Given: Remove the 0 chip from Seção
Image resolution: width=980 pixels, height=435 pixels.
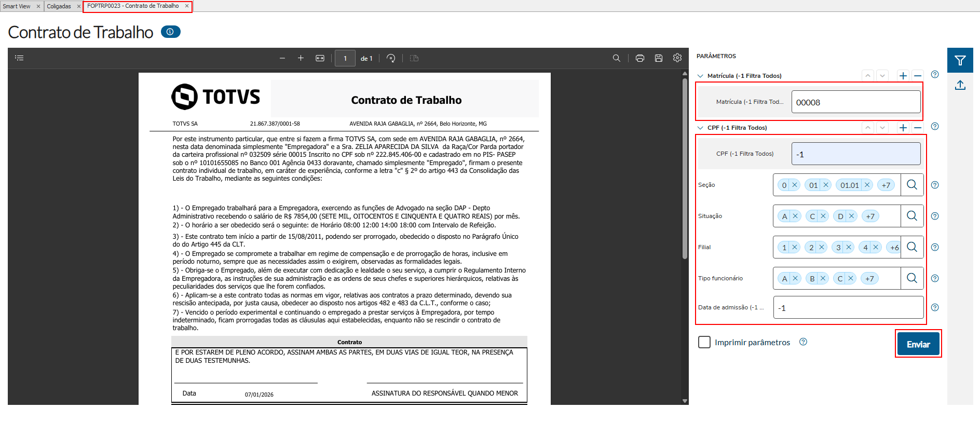Looking at the screenshot, I should [x=795, y=185].
